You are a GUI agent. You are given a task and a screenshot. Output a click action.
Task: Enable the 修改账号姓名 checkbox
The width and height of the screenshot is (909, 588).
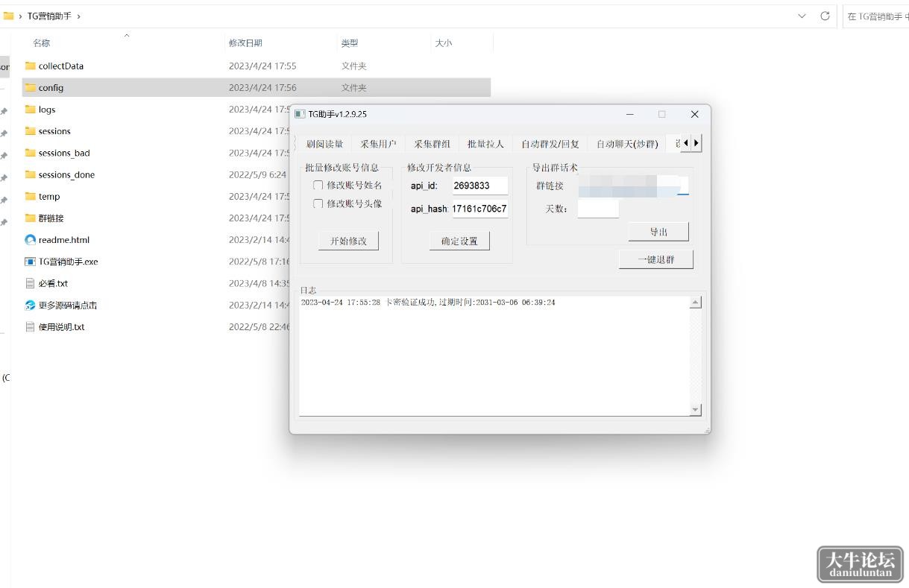[318, 185]
